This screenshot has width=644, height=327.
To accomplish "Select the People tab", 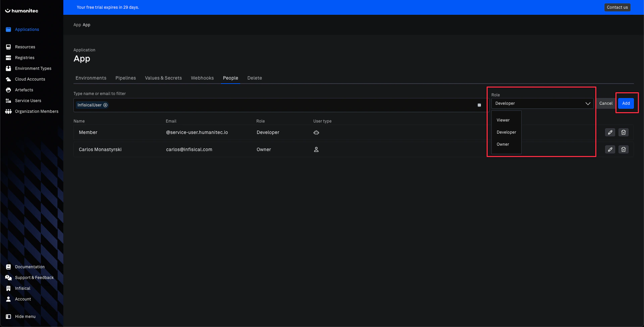I will (230, 78).
